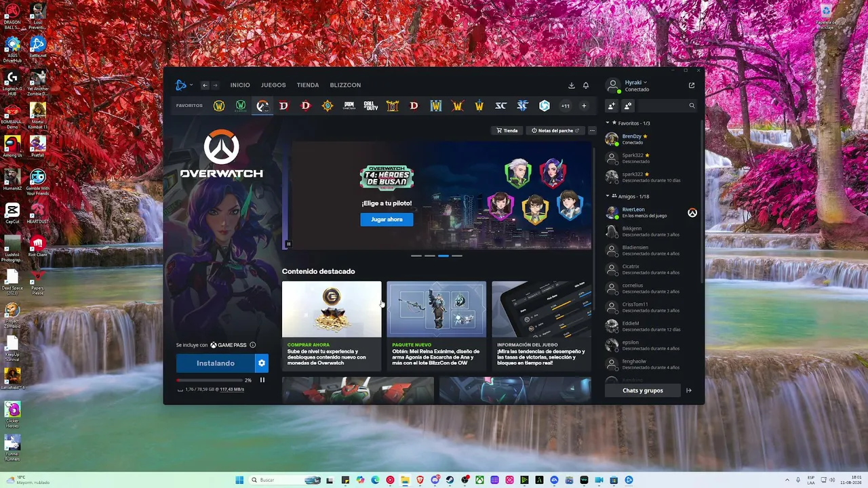Pop out the friends panel window
This screenshot has height=488, width=868.
coord(692,85)
